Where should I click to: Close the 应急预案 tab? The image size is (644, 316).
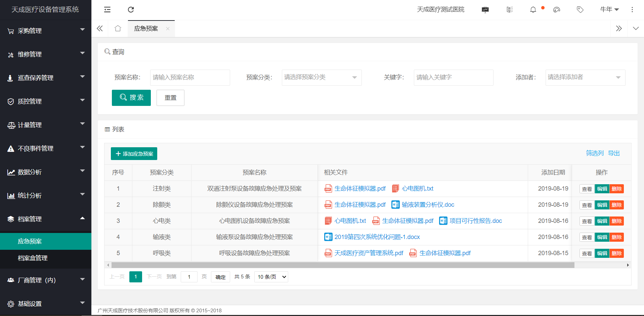(168, 29)
